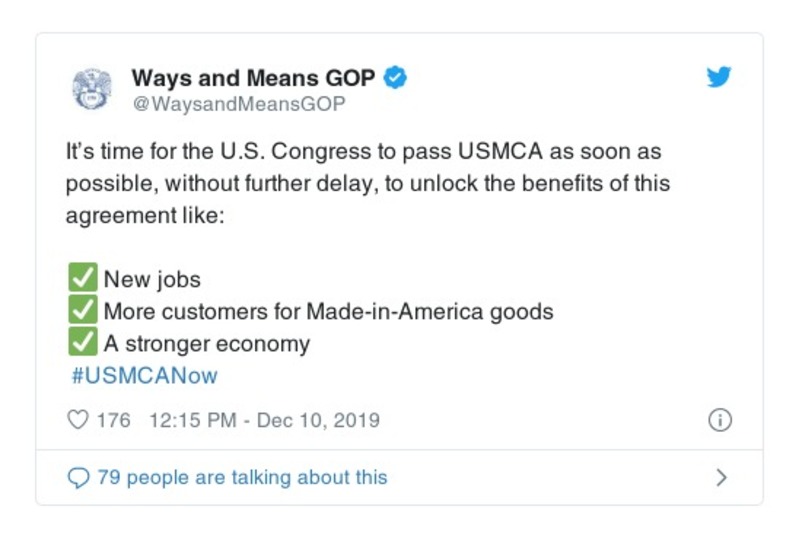Click the speech bubble reply icon

pyautogui.click(x=77, y=478)
